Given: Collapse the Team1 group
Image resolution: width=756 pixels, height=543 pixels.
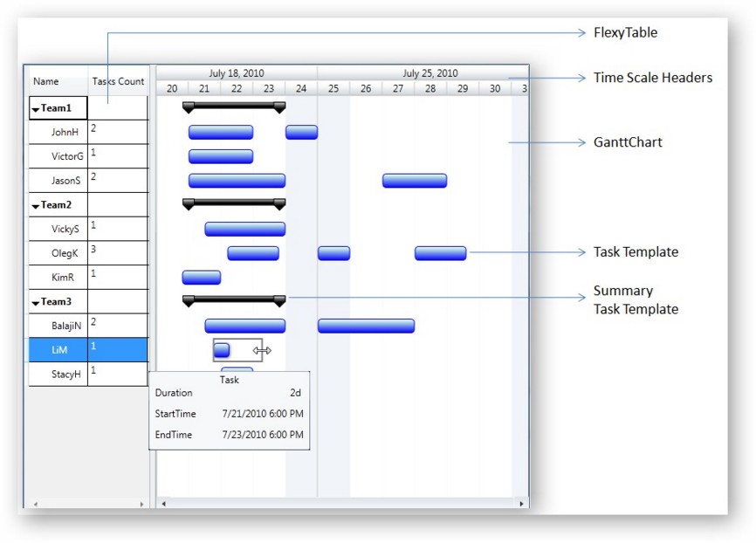Looking at the screenshot, I should [x=36, y=109].
